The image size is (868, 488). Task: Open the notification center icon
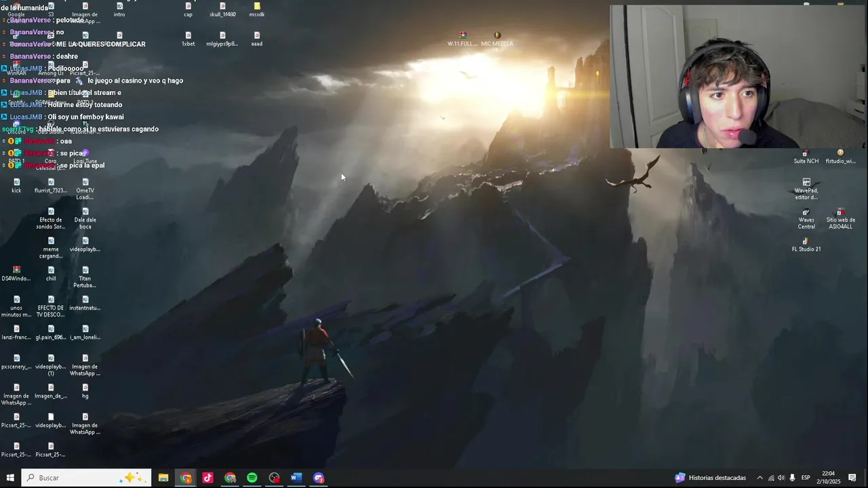[852, 478]
